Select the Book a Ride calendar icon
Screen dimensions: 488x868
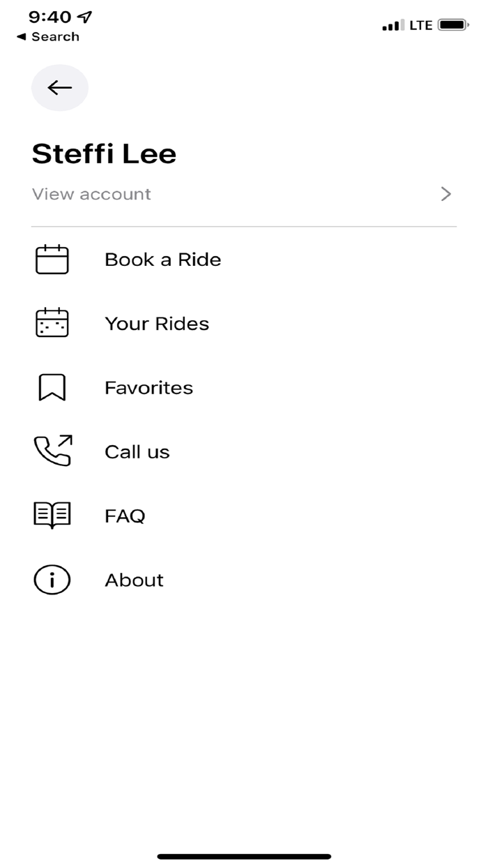tap(52, 259)
